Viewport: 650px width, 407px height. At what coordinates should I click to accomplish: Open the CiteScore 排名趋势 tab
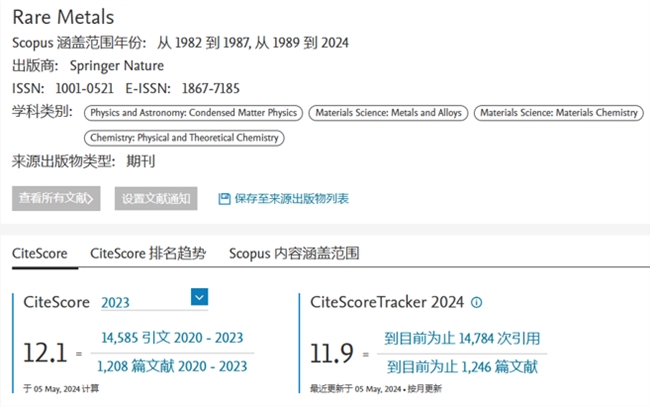pos(148,254)
